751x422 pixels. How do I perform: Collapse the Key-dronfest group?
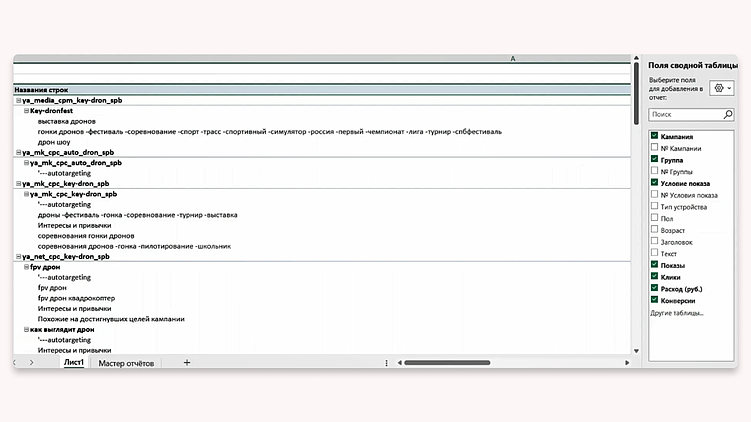tap(26, 111)
